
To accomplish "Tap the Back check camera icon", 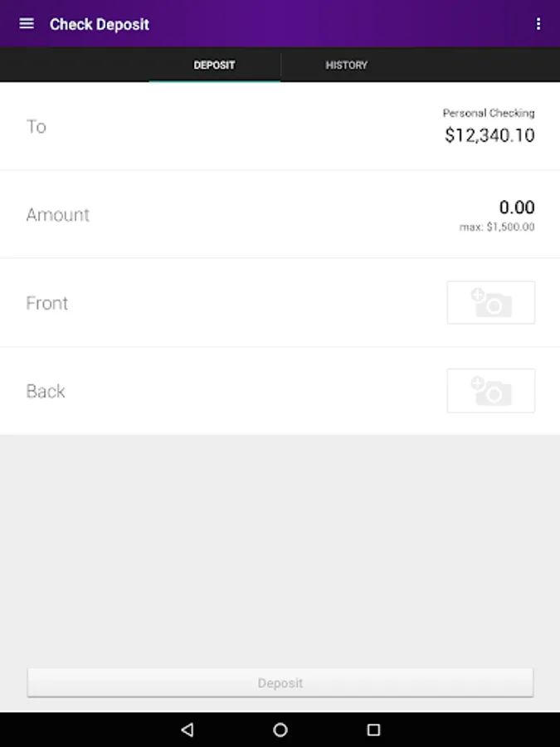I will pyautogui.click(x=491, y=391).
